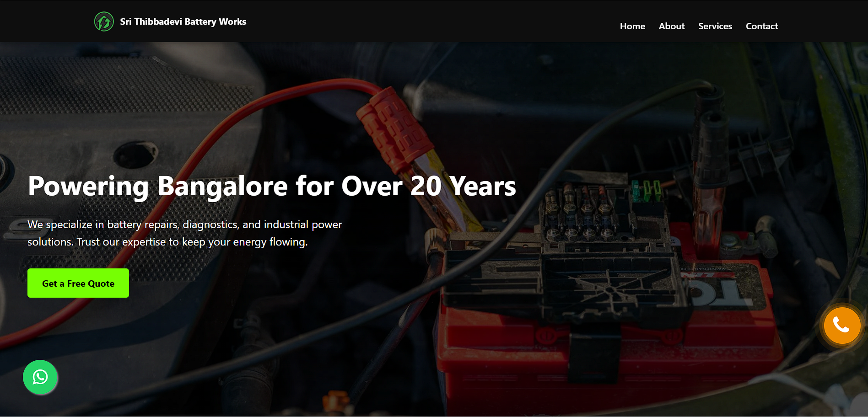Image resolution: width=868 pixels, height=417 pixels.
Task: Open WhatsApp chat via green floating icon
Action: [40, 377]
